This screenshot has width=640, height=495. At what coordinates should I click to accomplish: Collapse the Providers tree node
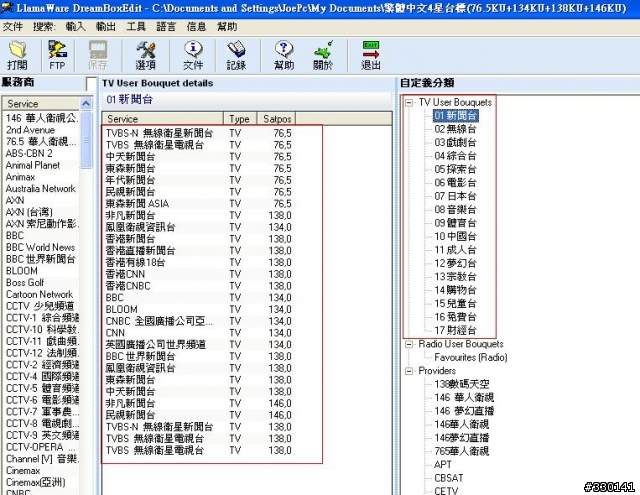[409, 371]
